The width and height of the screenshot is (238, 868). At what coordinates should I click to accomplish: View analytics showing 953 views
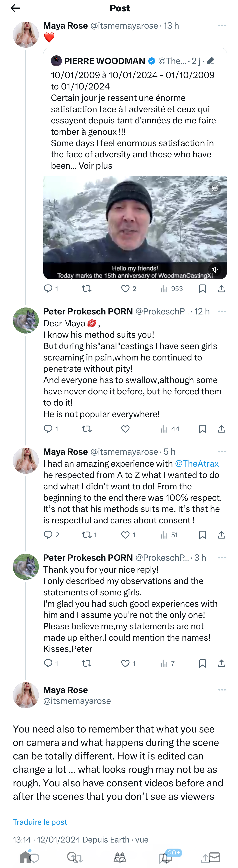171,288
